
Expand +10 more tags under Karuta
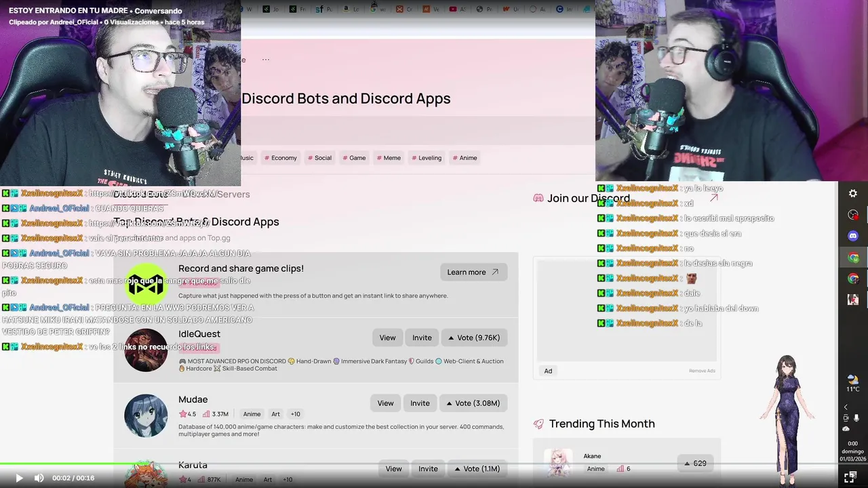coord(288,480)
